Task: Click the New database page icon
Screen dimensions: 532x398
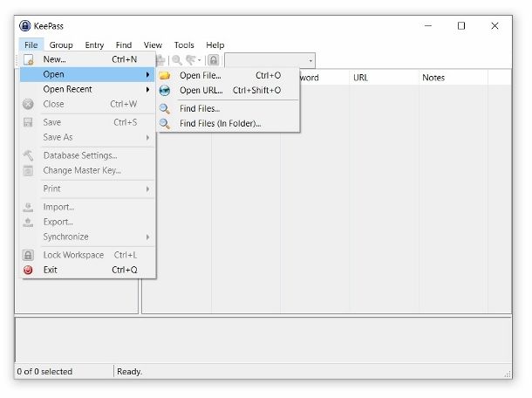Action: coord(29,59)
